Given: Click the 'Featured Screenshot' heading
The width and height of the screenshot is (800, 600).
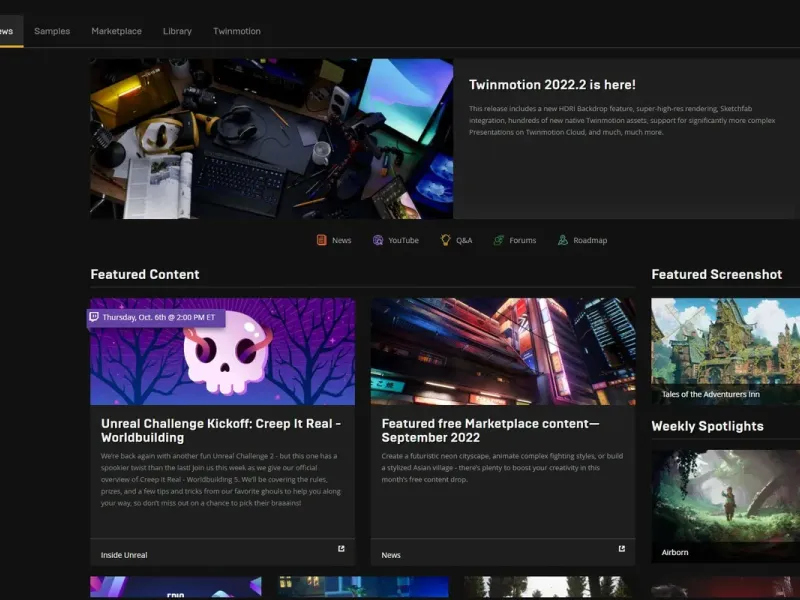Looking at the screenshot, I should pos(716,274).
